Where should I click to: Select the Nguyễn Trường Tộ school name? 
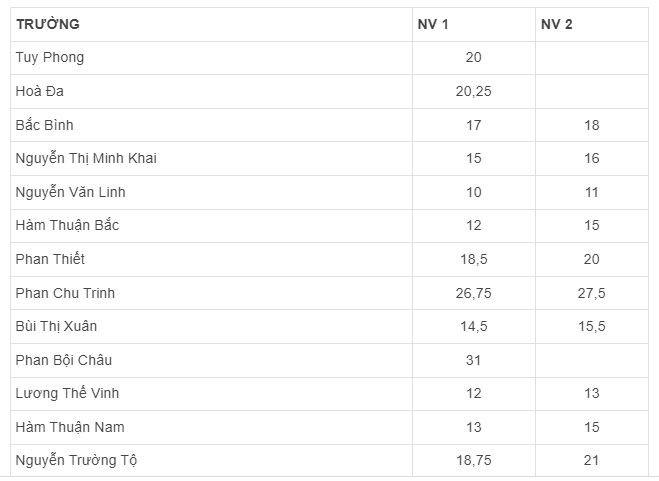(x=75, y=461)
